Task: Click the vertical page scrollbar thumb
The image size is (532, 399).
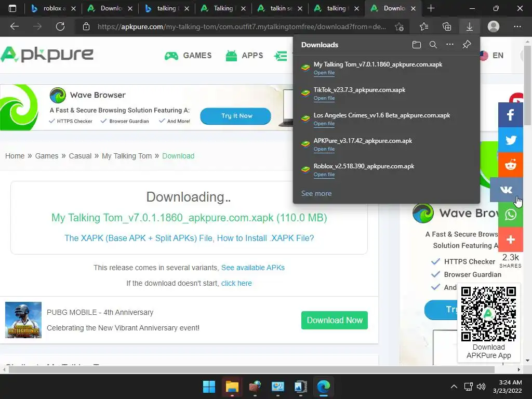Action: (528, 85)
